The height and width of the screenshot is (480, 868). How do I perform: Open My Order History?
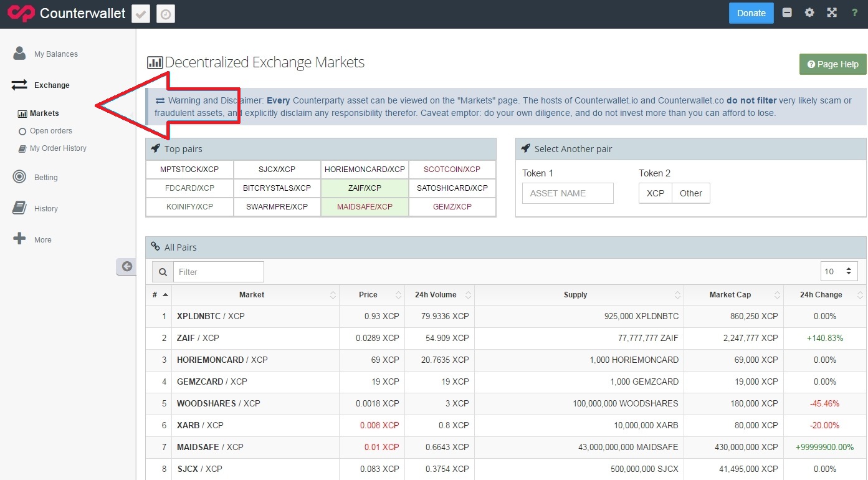pyautogui.click(x=58, y=148)
